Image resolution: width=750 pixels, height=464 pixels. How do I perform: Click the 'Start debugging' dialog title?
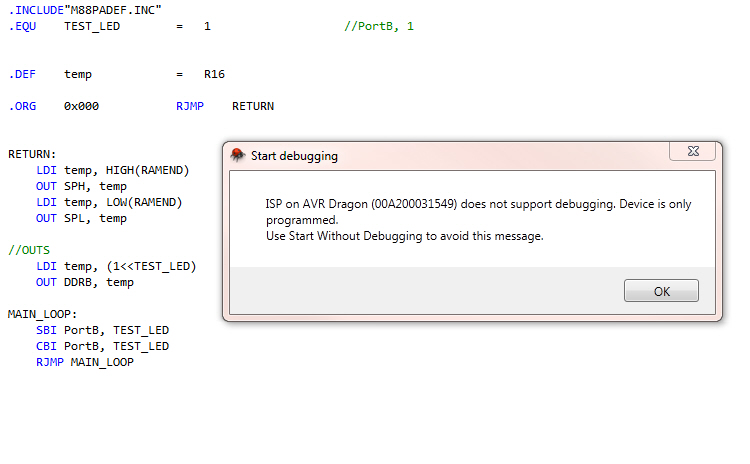[x=294, y=156]
